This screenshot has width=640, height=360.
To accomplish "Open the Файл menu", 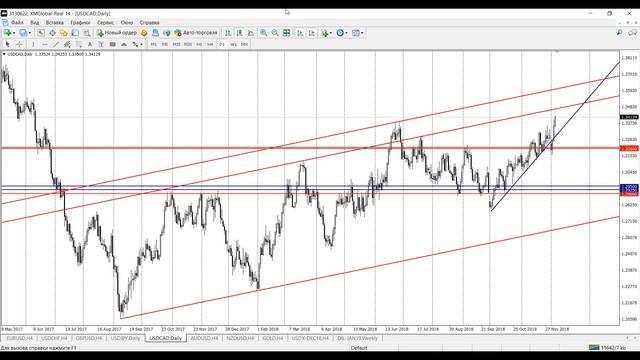I will 17,22.
